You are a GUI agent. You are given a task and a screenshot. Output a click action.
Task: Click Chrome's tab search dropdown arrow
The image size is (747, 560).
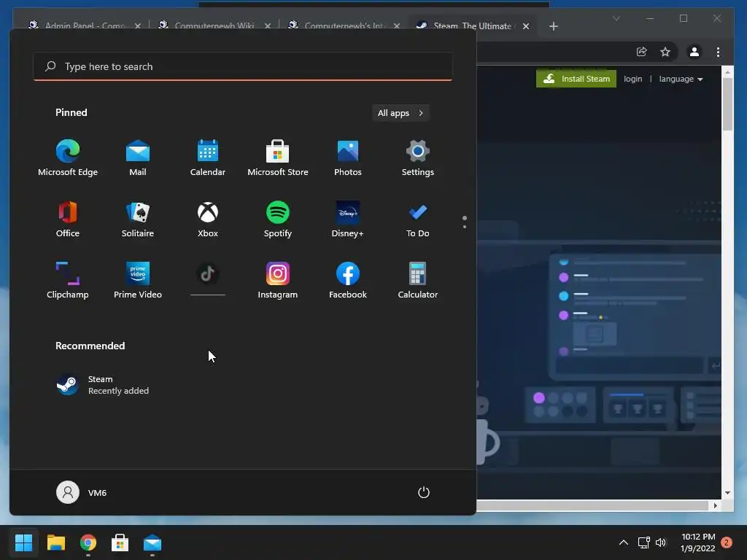click(616, 18)
